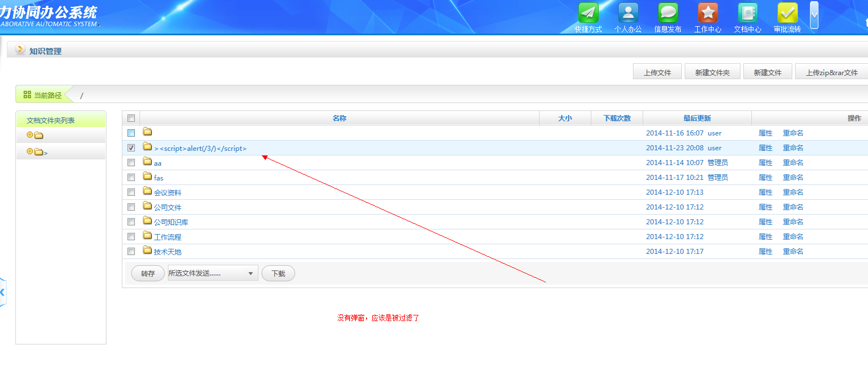Tick the checkbox for folder fas
This screenshot has height=390, width=868.
131,177
